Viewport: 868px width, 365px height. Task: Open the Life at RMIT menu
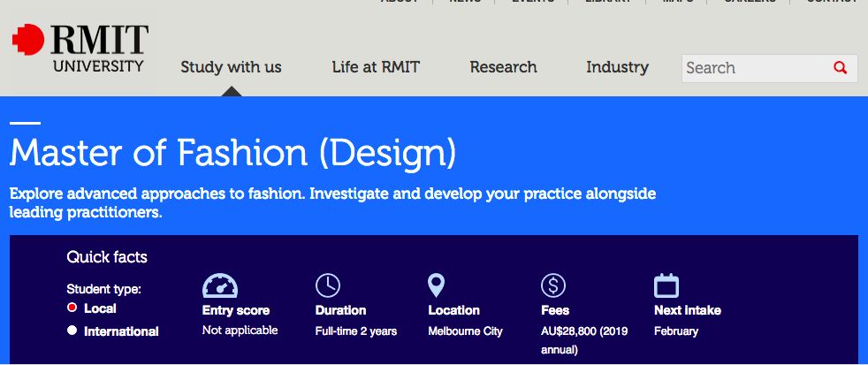[x=376, y=67]
